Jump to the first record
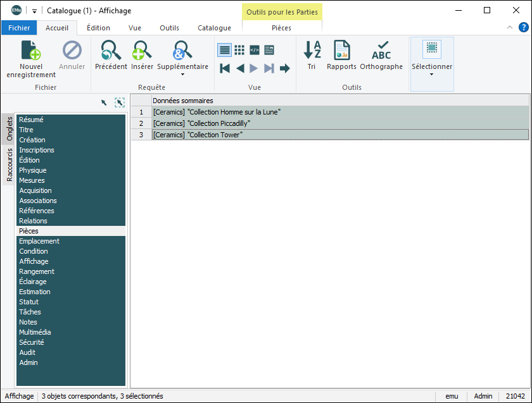Screen dimensions: 532x403 [x=225, y=68]
